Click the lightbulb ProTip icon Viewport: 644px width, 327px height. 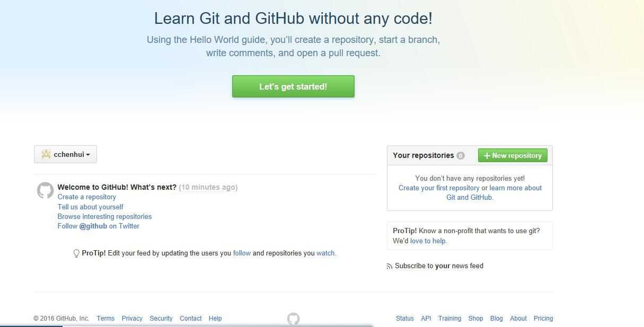click(x=76, y=253)
